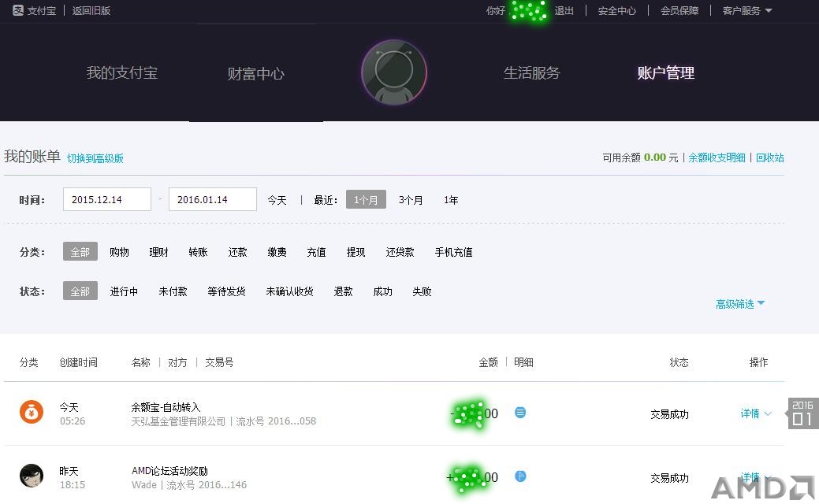Expand 详情 for the 余额宝 transaction

[x=755, y=413]
